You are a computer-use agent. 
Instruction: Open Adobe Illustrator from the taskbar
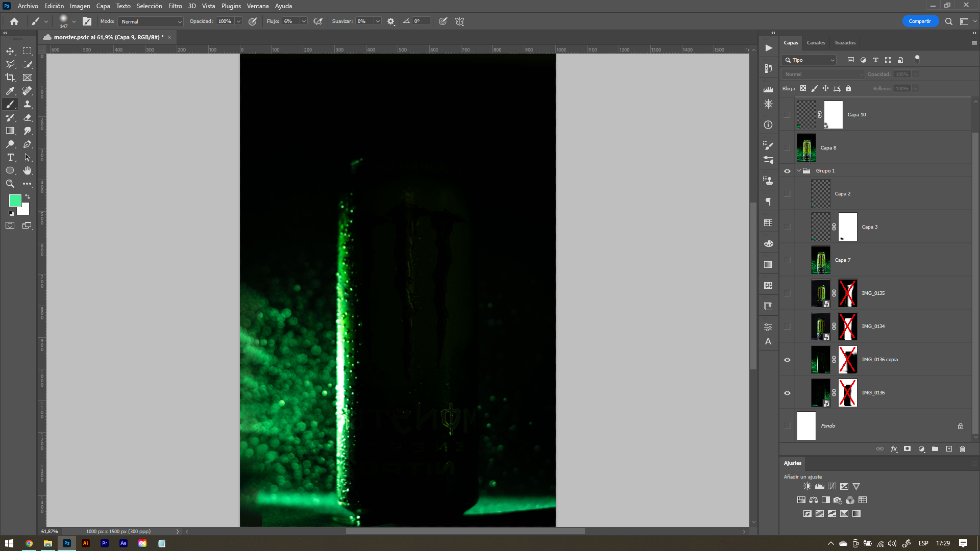pyautogui.click(x=86, y=543)
